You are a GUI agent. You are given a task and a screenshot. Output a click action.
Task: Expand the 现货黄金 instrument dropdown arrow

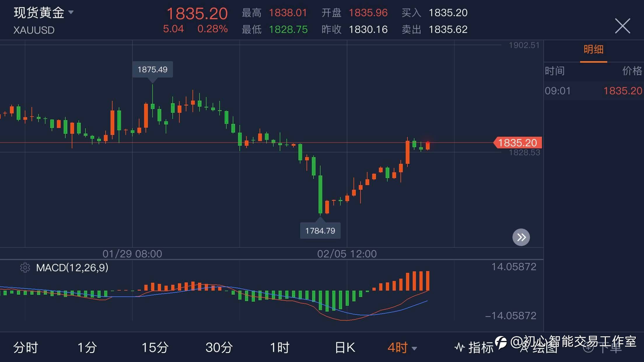coord(71,12)
